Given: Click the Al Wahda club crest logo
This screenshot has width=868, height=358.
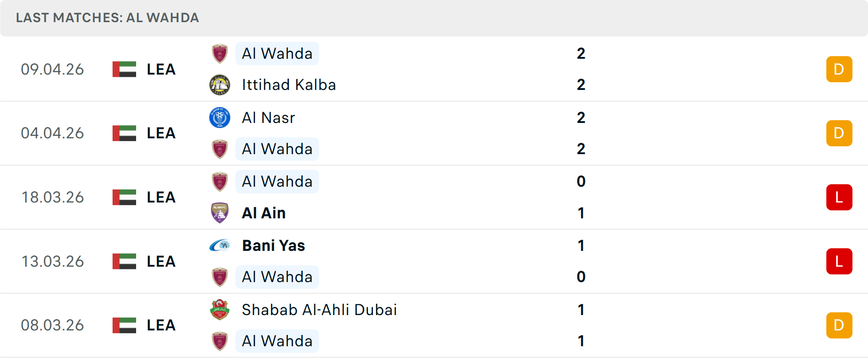Looking at the screenshot, I should [x=219, y=53].
